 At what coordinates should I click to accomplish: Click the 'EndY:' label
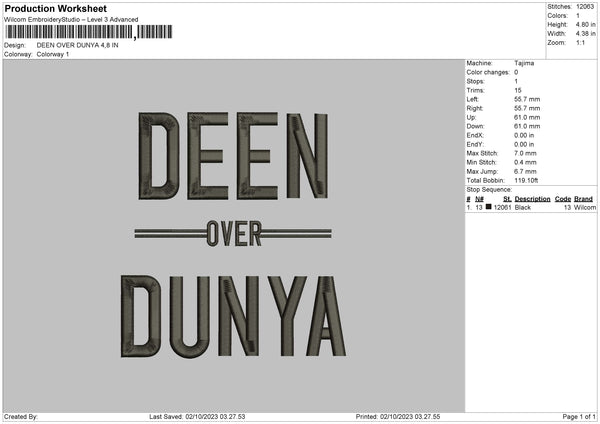[x=475, y=145]
